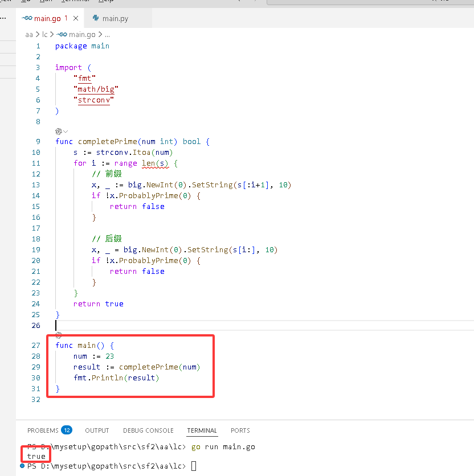Click 'go run main.go' command in terminal
This screenshot has width=474, height=476.
click(x=223, y=447)
